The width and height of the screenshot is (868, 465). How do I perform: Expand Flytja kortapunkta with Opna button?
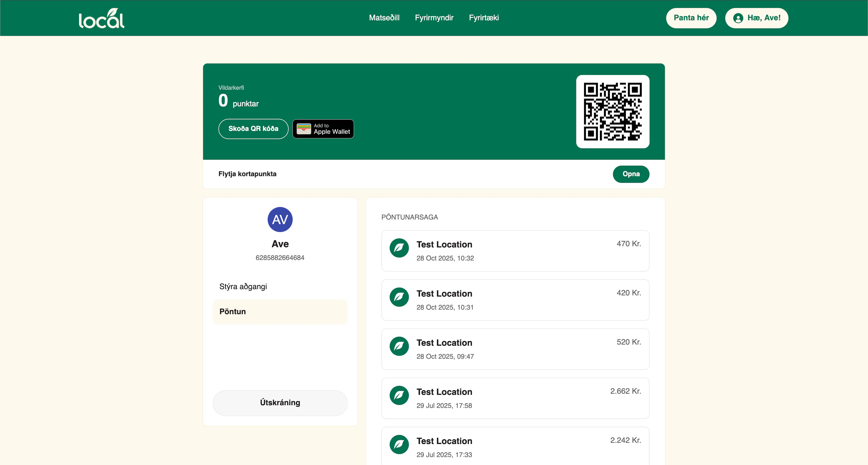click(x=631, y=174)
